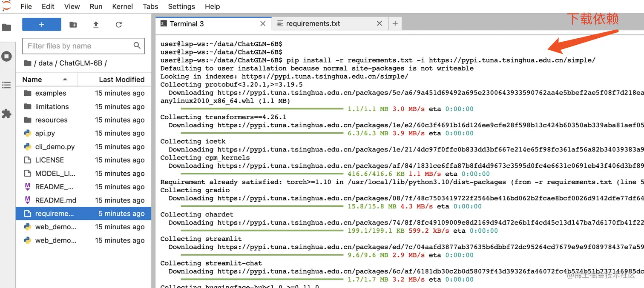Click the blue New Launcher button

[42, 25]
